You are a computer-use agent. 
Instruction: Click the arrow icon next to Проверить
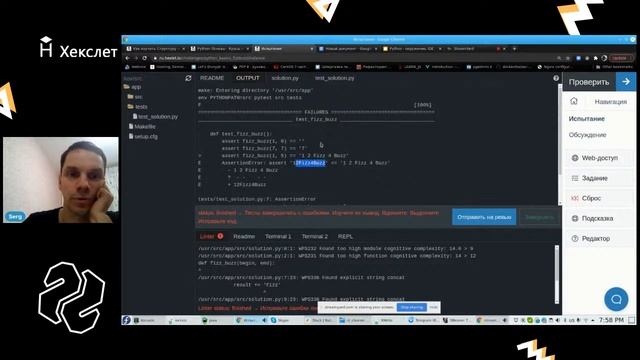pos(626,82)
